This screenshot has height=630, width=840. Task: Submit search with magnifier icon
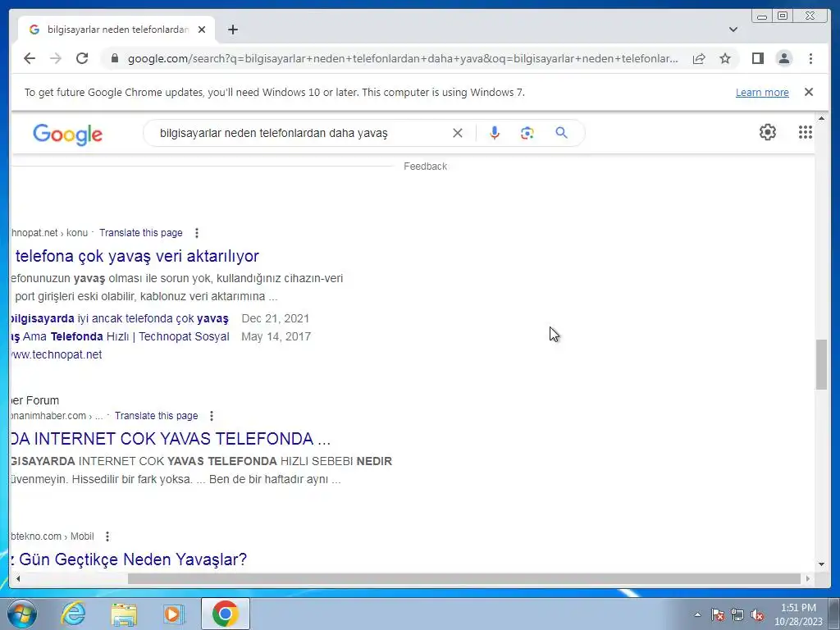(x=561, y=133)
